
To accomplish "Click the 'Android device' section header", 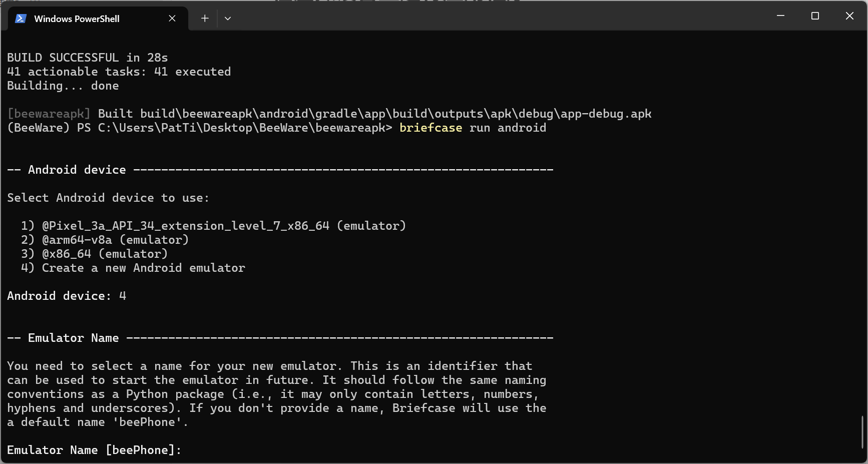I will pyautogui.click(x=77, y=170).
